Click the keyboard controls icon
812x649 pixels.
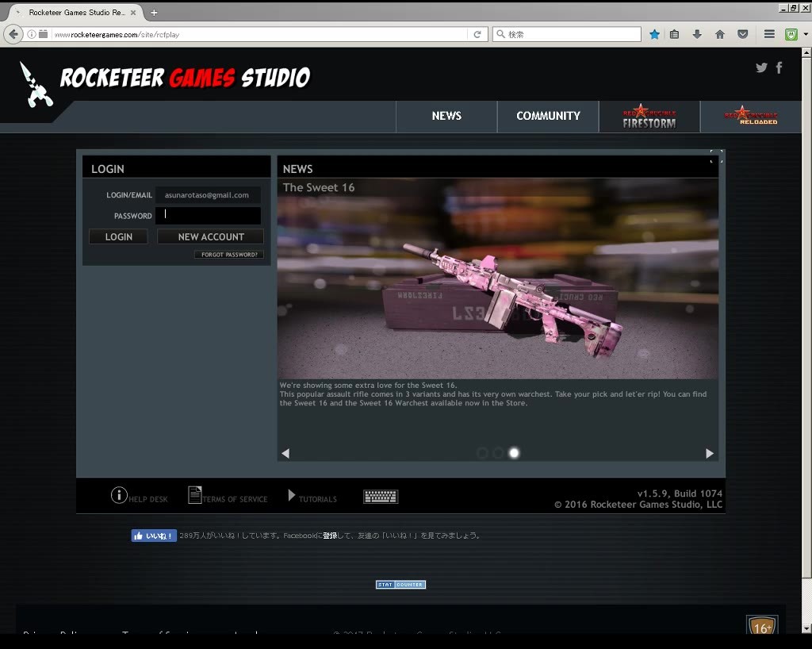381,497
